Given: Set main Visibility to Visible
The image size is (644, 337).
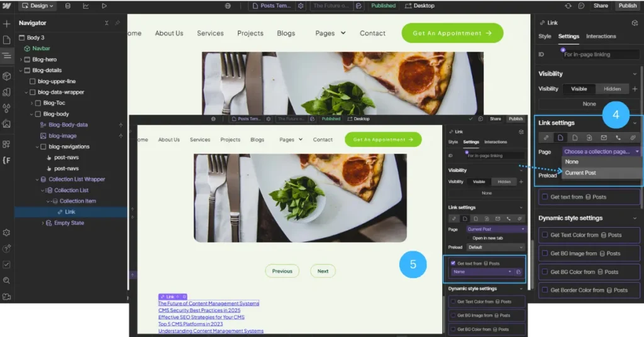Looking at the screenshot, I should point(579,89).
